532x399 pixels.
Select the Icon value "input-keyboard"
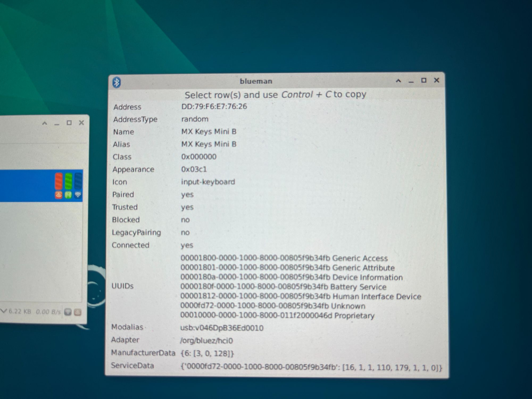click(208, 182)
